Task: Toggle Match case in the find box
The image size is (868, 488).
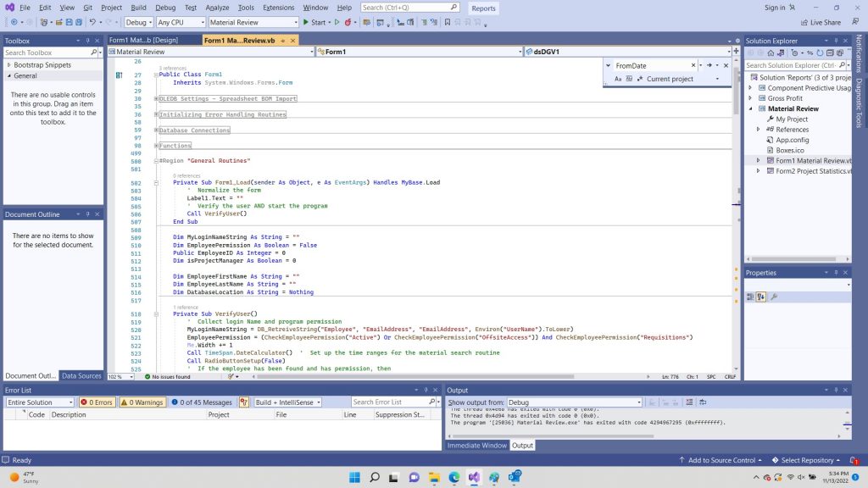Action: pos(617,79)
